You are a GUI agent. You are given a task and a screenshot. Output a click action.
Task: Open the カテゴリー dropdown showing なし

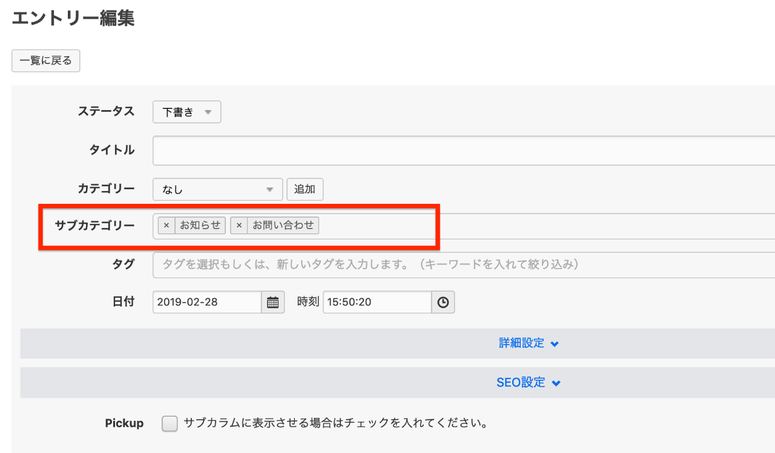tap(217, 189)
